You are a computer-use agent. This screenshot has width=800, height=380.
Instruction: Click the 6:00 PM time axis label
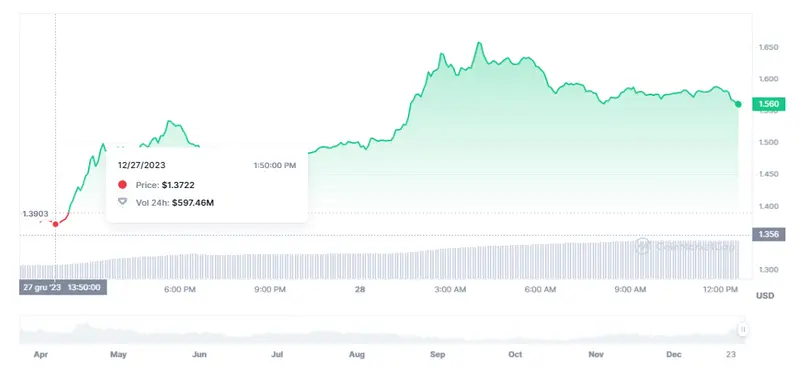click(180, 289)
